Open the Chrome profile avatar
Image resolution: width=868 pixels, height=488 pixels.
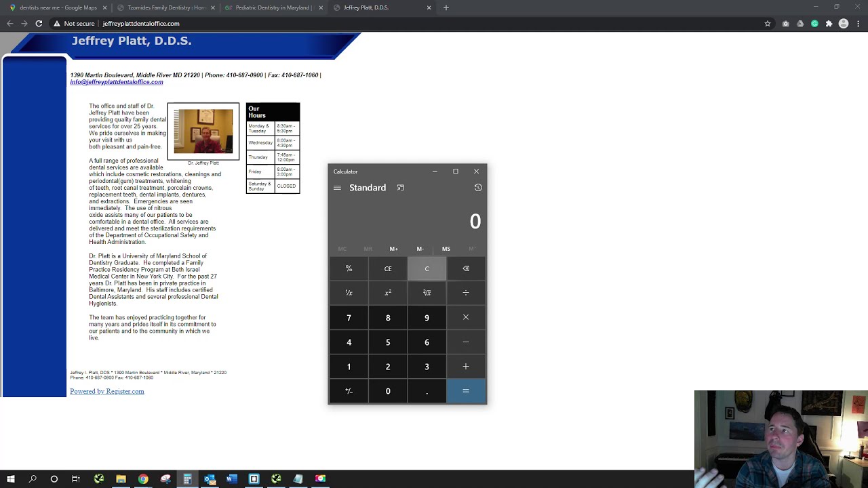[x=844, y=24]
